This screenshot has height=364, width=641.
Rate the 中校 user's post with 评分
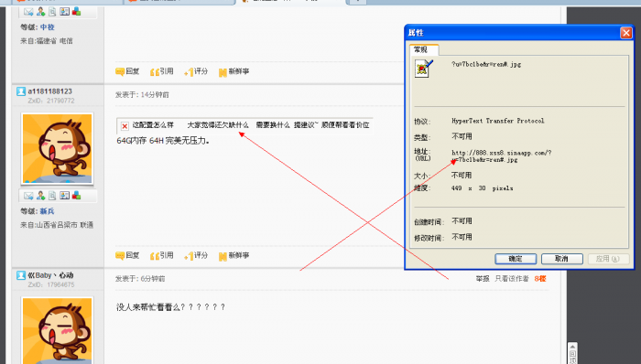tap(196, 72)
